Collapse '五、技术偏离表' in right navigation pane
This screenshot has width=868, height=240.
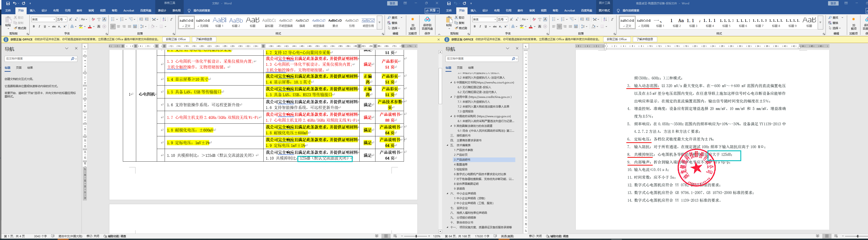[448, 145]
